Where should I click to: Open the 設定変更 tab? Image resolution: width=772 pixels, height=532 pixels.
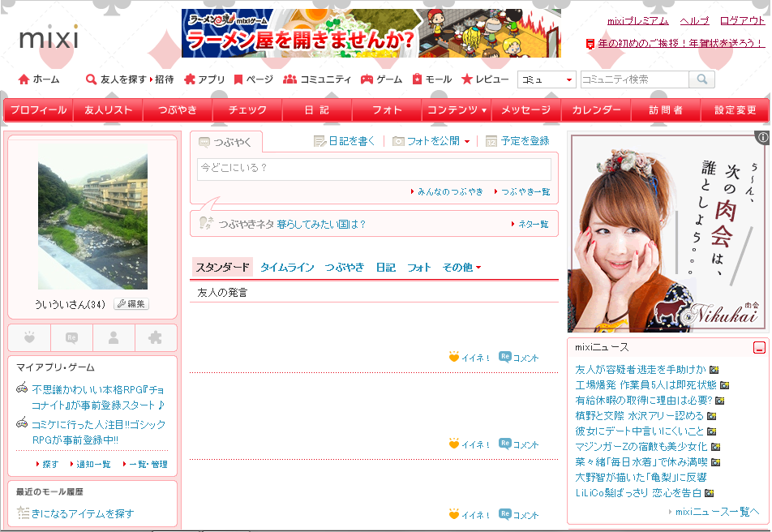click(x=735, y=109)
